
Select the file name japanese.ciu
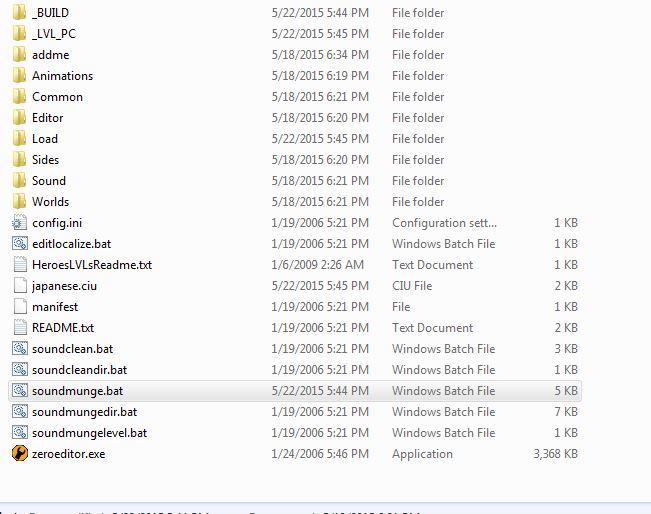pos(64,286)
